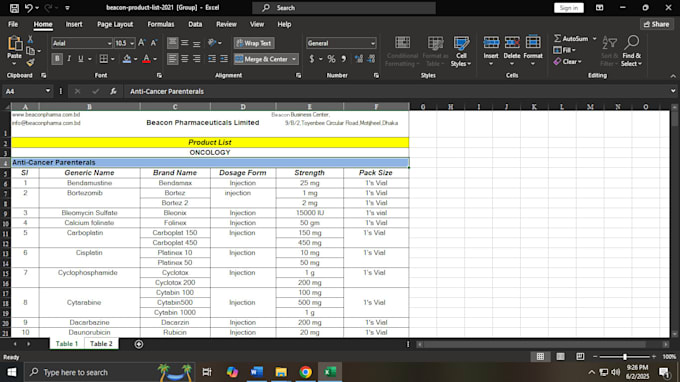Switch to Page Layout view in status bar
The height and width of the screenshot is (382, 680).
point(560,356)
